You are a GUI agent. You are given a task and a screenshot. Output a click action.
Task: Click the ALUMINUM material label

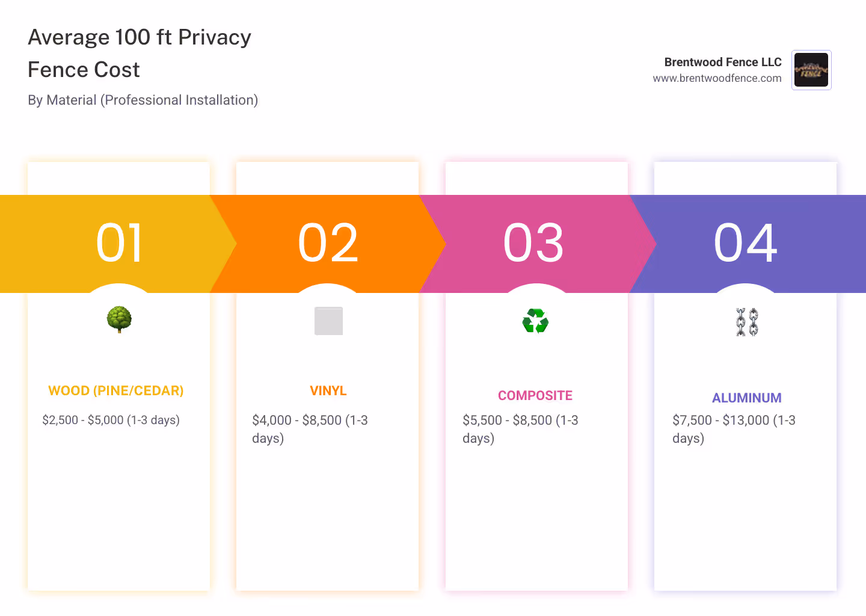click(746, 398)
